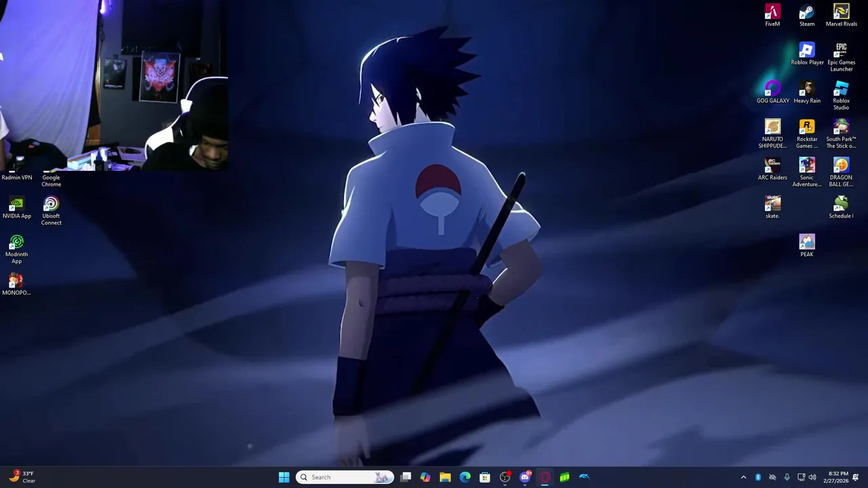Image resolution: width=868 pixels, height=488 pixels.
Task: Launch Copilot from the taskbar
Action: tap(425, 477)
